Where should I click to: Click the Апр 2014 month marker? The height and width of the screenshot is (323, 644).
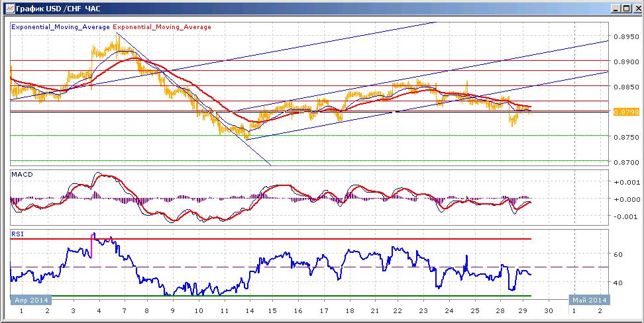pyautogui.click(x=31, y=300)
